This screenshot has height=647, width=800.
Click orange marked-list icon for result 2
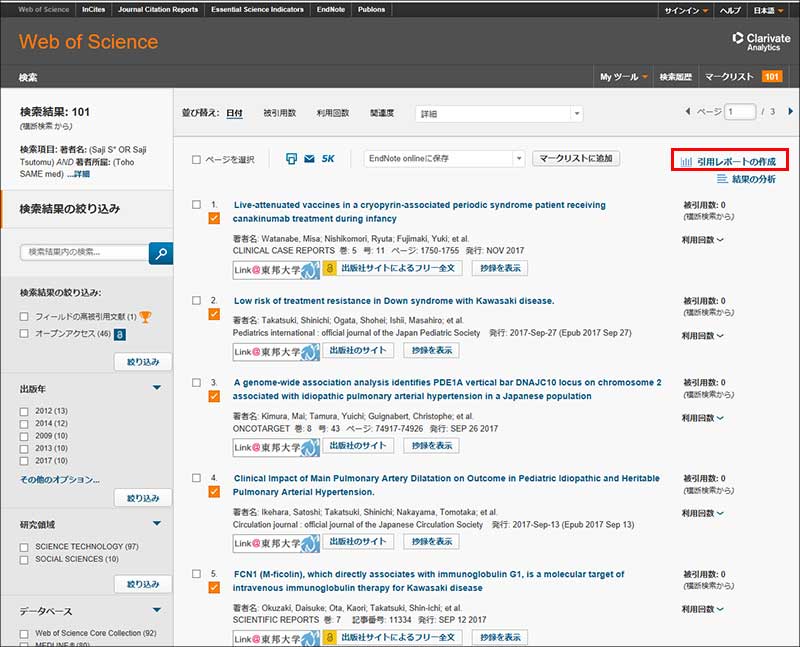pyautogui.click(x=214, y=314)
